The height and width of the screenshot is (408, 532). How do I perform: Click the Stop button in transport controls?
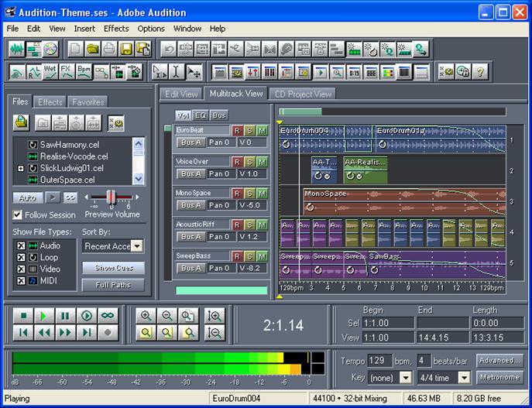pyautogui.click(x=23, y=316)
